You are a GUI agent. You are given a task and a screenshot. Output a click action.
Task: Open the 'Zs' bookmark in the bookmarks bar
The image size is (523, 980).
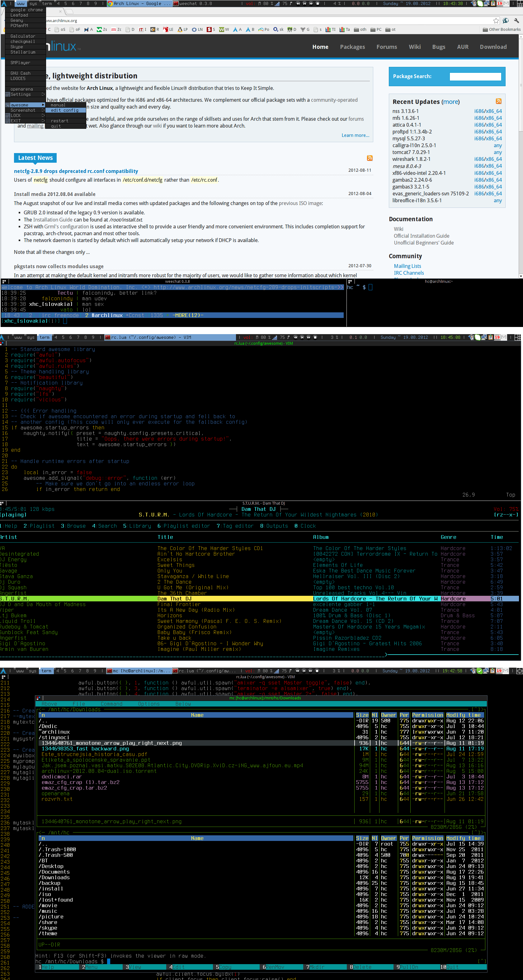coord(101,29)
